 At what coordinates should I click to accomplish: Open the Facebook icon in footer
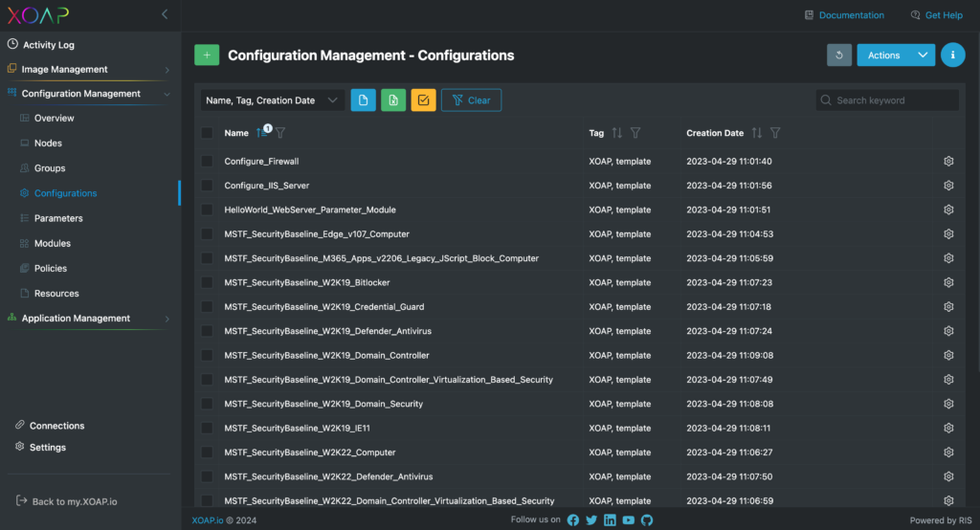572,520
